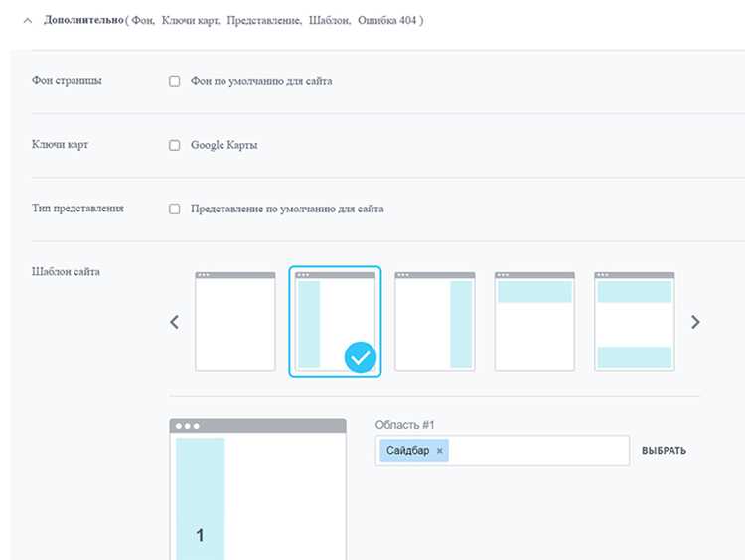The image size is (745, 560).
Task: Show next site templates with right arrow
Action: tap(695, 322)
